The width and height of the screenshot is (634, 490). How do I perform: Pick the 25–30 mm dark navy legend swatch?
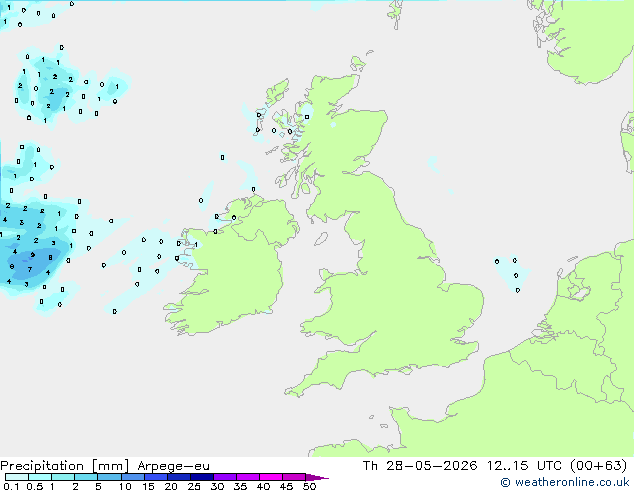(202, 477)
